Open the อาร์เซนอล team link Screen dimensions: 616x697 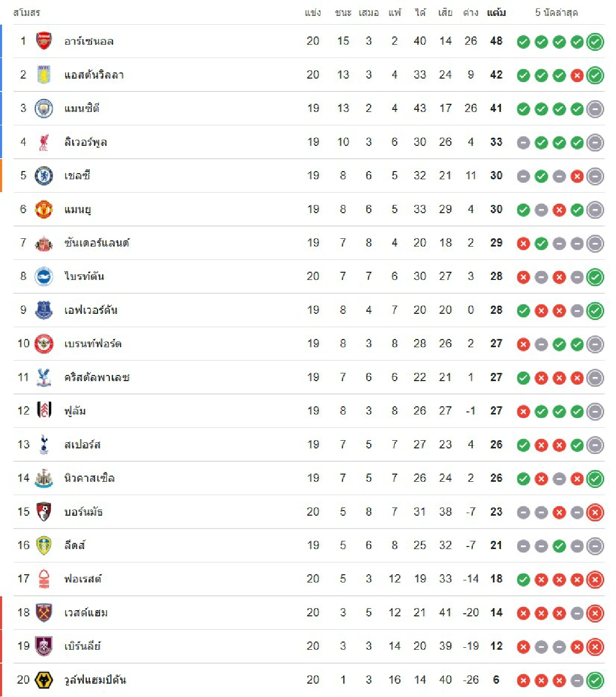89,41
